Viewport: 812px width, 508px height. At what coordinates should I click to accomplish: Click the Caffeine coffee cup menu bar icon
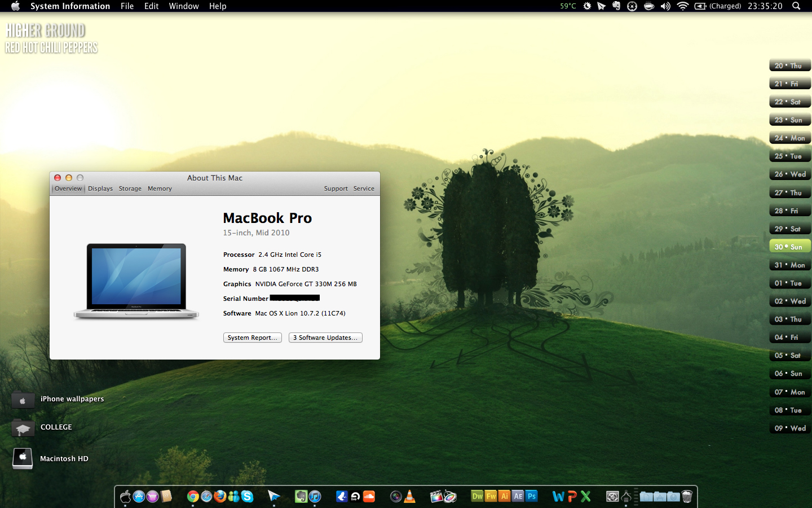649,6
